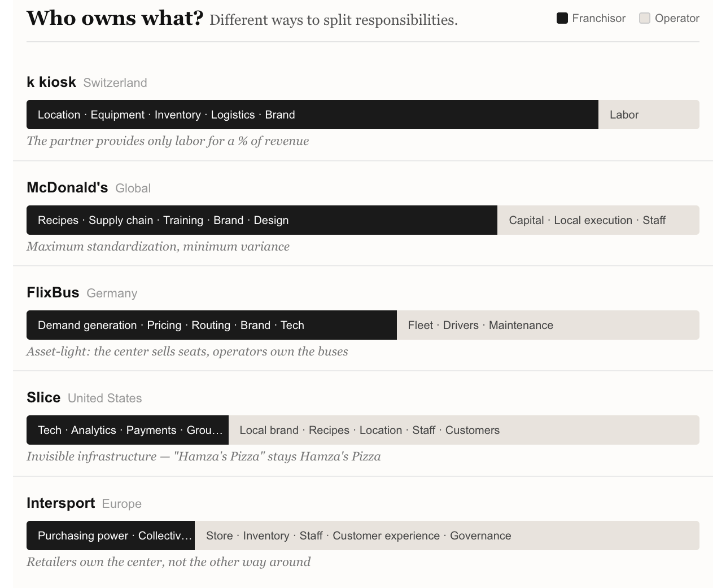Click the 'Slice' company name
The width and height of the screenshot is (717, 588).
(43, 397)
